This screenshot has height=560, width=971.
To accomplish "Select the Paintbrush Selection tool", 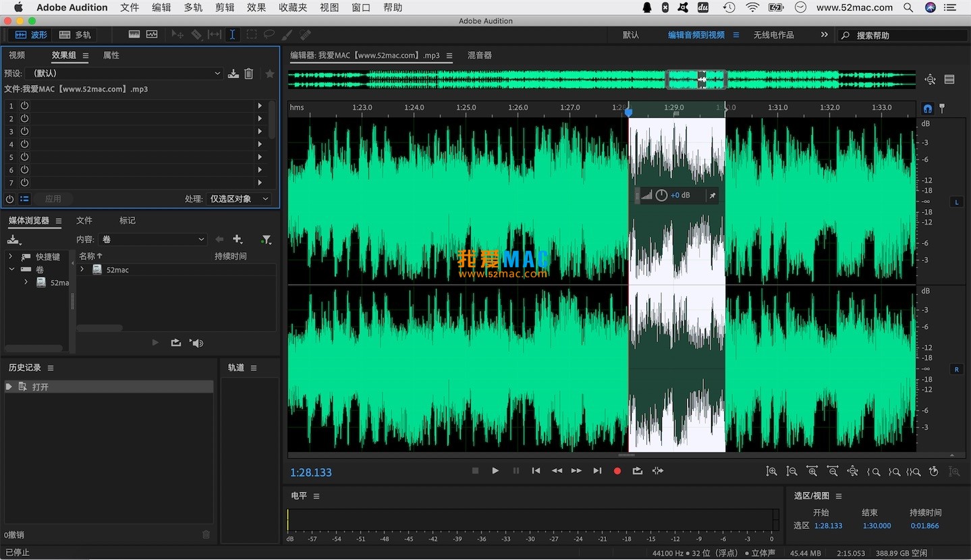I will pyautogui.click(x=287, y=34).
